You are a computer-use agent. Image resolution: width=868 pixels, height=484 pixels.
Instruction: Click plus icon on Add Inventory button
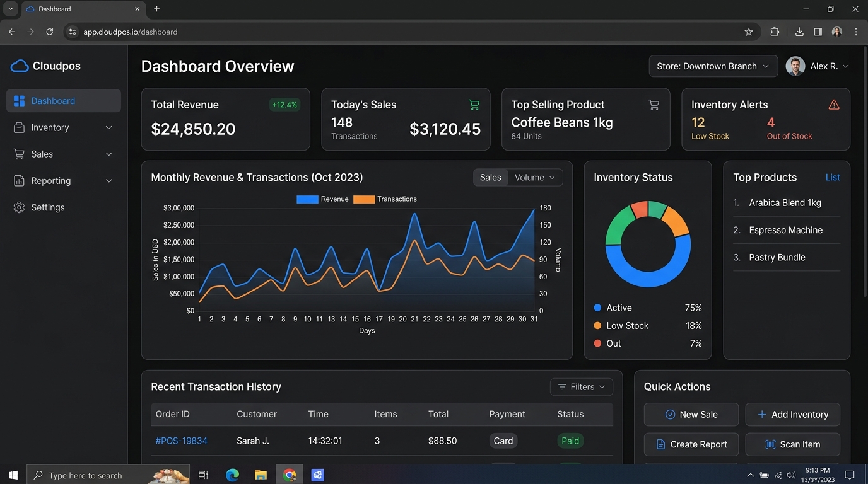tap(762, 414)
